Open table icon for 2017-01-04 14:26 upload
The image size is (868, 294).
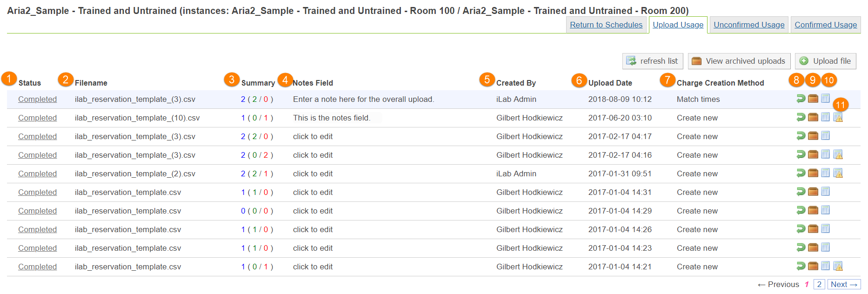tap(825, 229)
